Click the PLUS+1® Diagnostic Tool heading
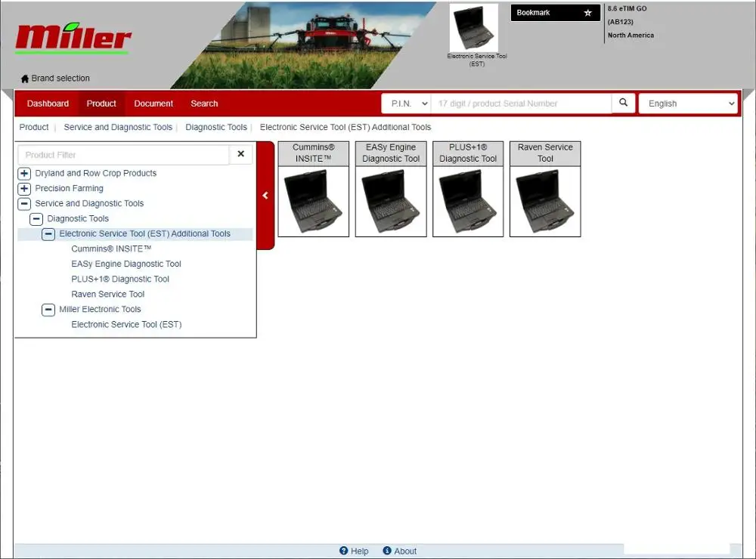Image resolution: width=756 pixels, height=559 pixels. (x=468, y=153)
